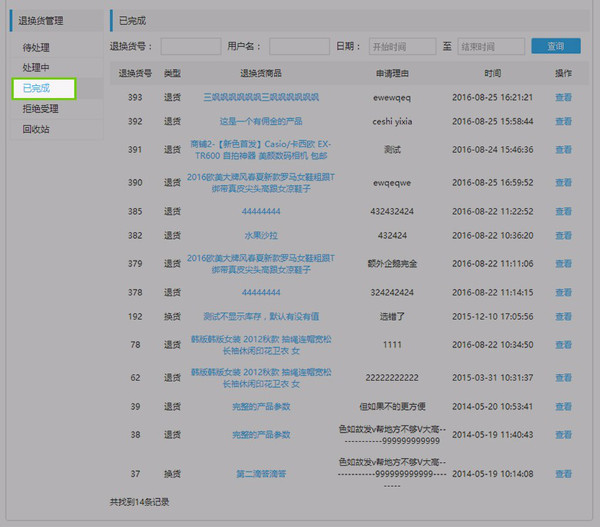Click the blue 查询 button
This screenshot has width=600, height=527.
556,46
